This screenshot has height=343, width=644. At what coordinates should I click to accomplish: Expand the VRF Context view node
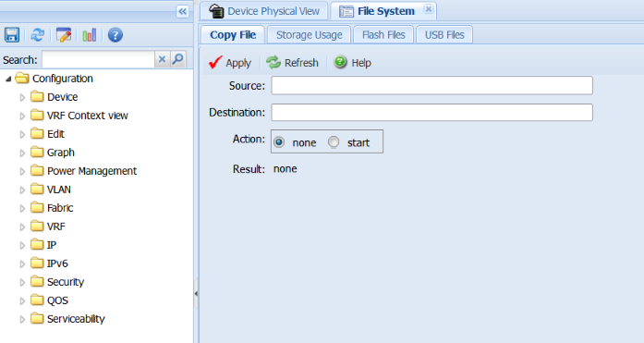[22, 116]
